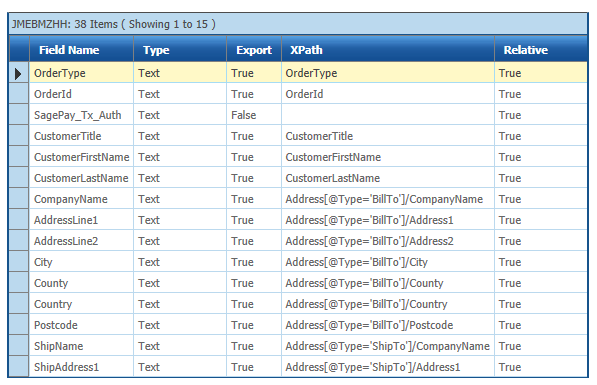Click the ShipName field name cell

click(81, 346)
